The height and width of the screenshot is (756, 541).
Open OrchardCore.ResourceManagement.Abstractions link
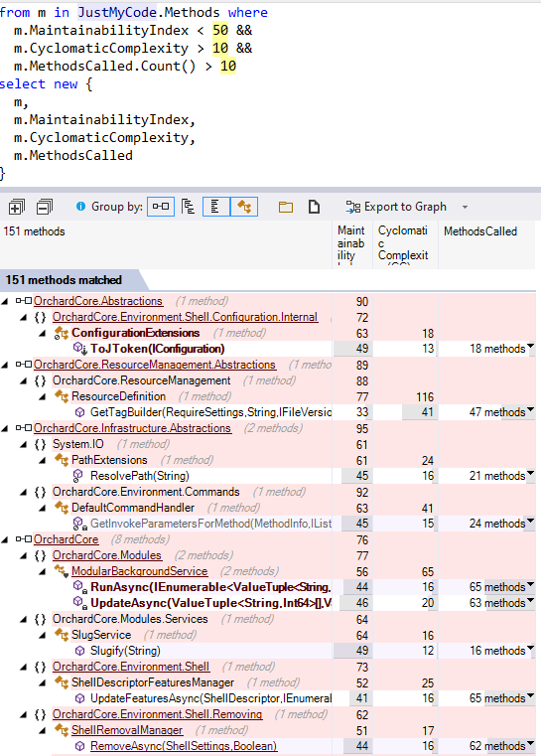tap(155, 365)
